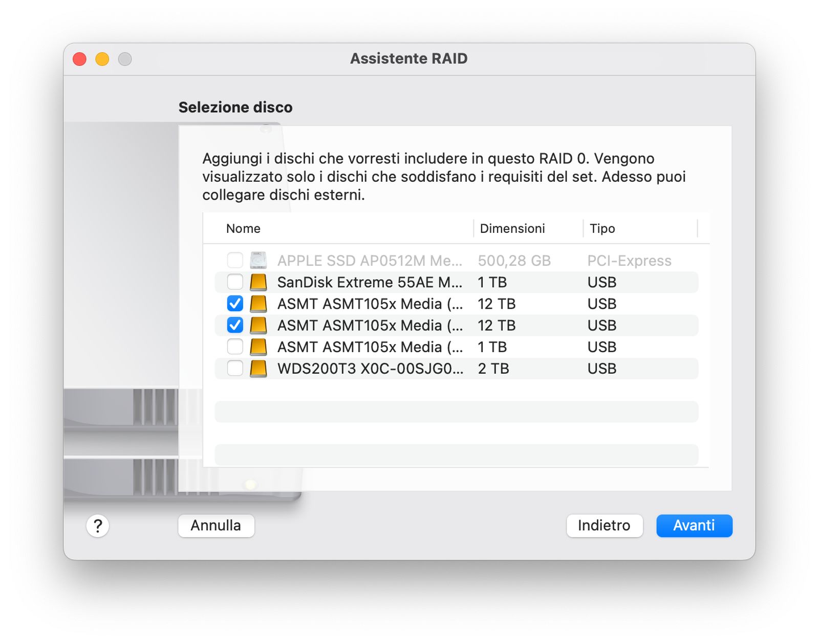Viewport: 819px width, 644px height.
Task: Click the USB type in the WDS200T3 row
Action: click(x=602, y=369)
